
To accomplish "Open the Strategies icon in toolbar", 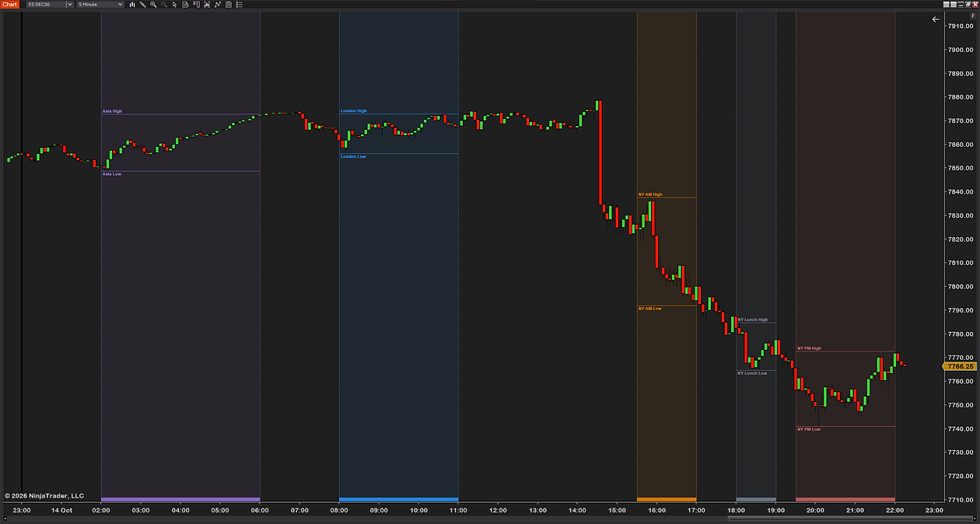I will click(x=228, y=4).
